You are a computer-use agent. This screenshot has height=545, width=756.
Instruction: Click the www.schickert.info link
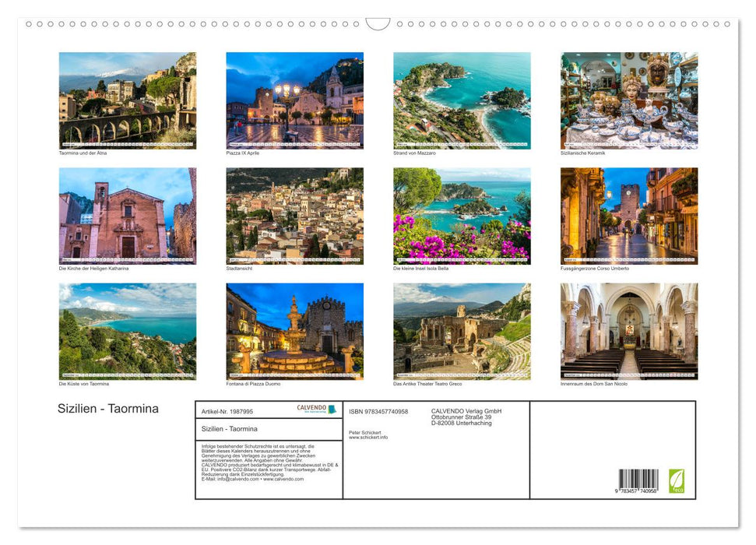click(x=368, y=438)
